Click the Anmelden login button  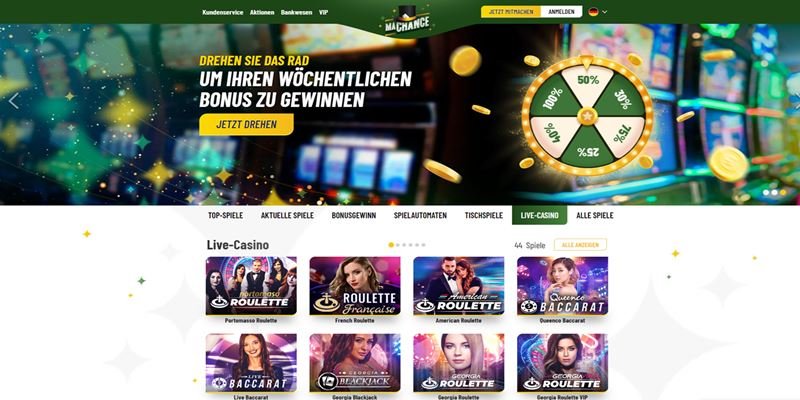tap(561, 12)
